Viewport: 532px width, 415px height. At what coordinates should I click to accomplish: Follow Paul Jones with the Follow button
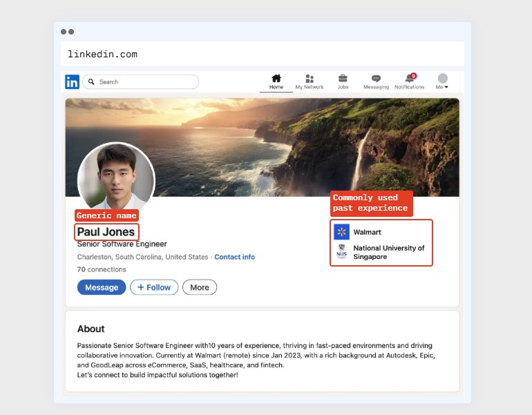pos(154,287)
